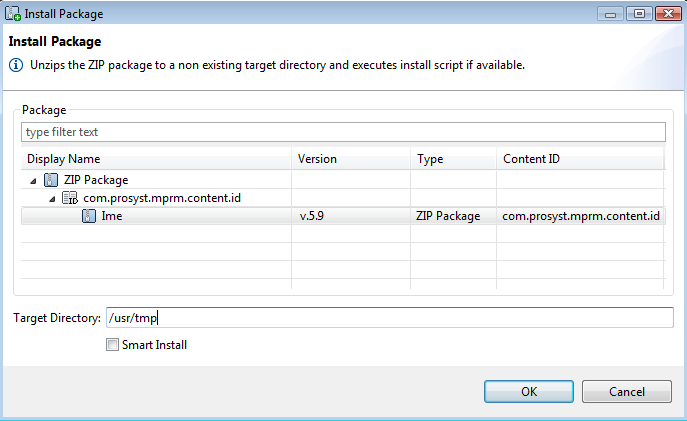Click into the Target Directory field

390,317
